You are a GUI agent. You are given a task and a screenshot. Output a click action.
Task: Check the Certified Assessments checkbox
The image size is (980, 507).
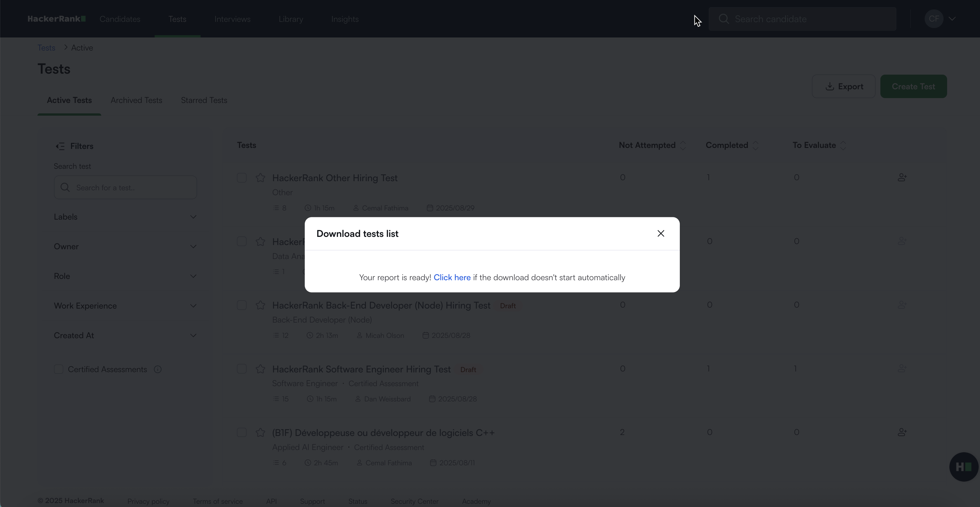coord(59,369)
